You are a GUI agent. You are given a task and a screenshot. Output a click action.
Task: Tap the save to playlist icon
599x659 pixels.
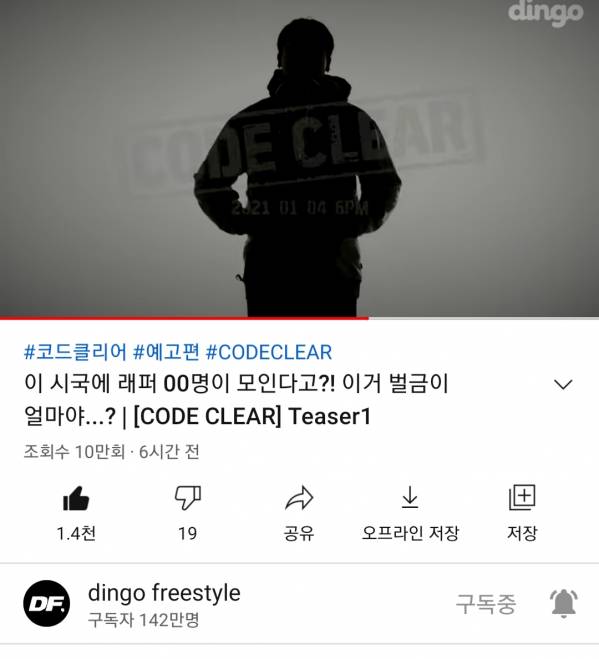pyautogui.click(x=522, y=498)
